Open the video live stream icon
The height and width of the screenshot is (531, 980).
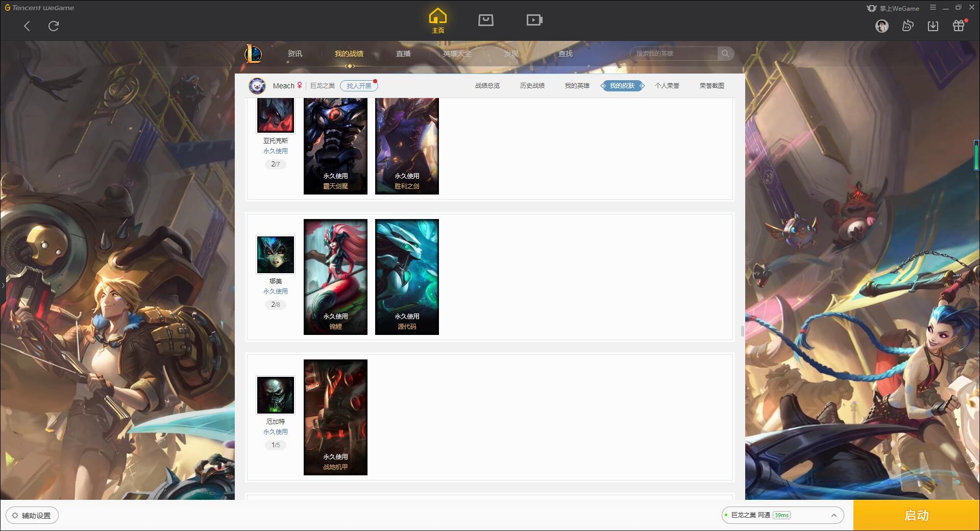[x=534, y=20]
